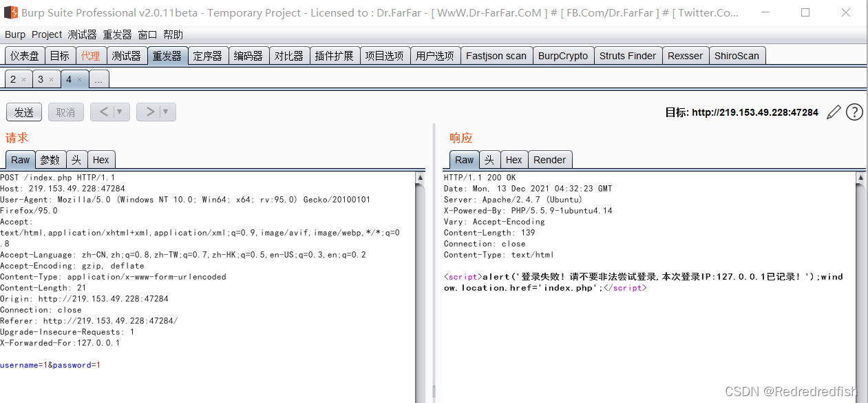Open the back history dropdown arrow
This screenshot has width=868, height=403.
120,112
